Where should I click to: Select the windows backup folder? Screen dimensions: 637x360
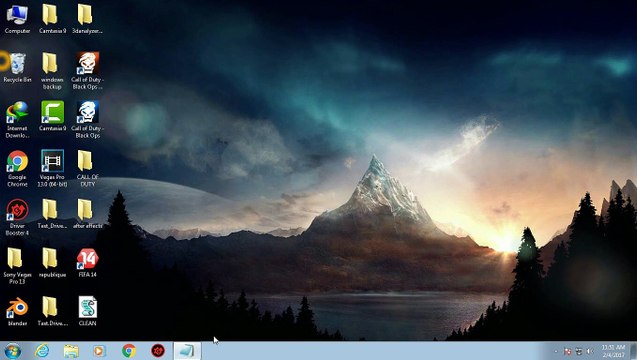52,71
